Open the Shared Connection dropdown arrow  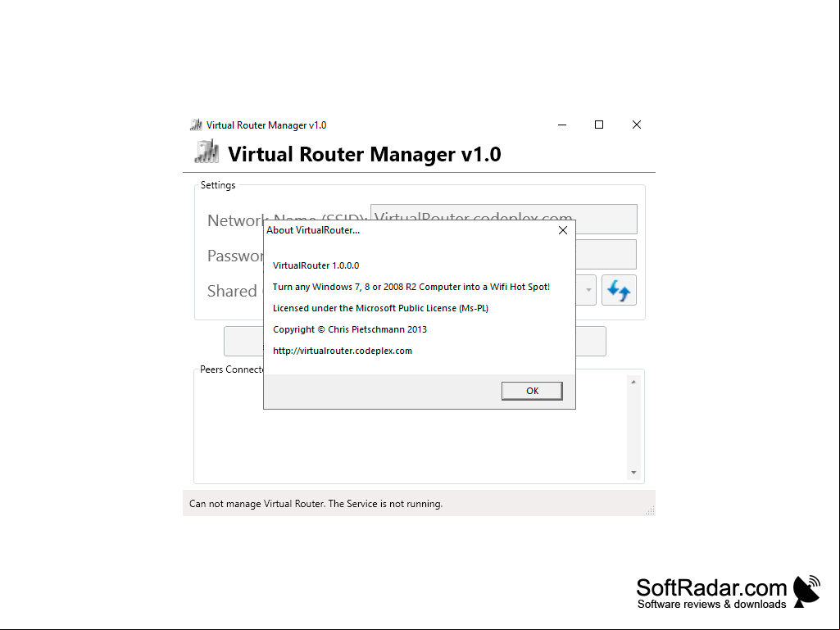pos(588,290)
